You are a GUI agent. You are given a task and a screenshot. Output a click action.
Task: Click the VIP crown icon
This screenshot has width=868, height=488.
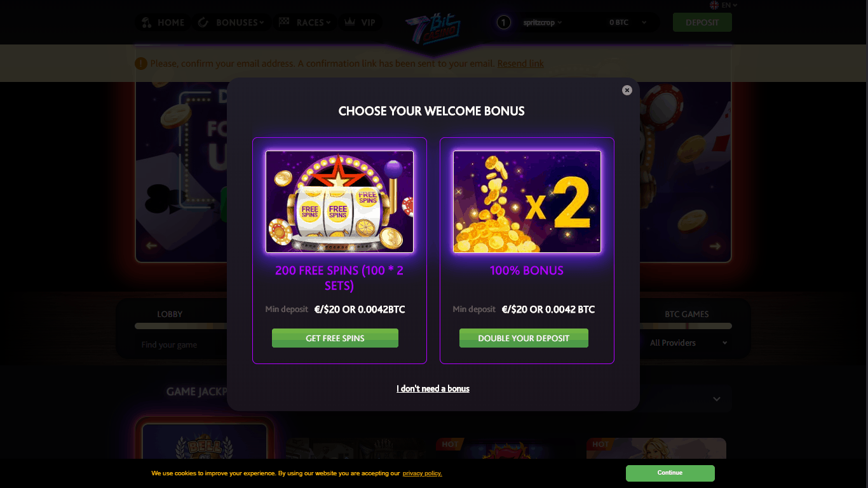(349, 22)
